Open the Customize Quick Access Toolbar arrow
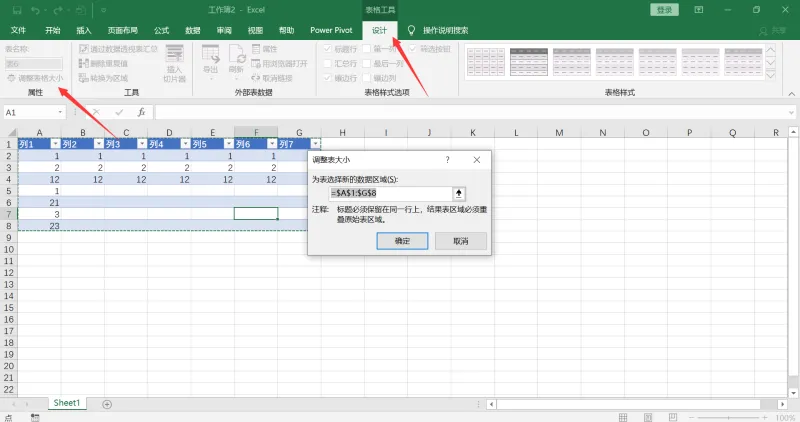Viewport: 800px width, 422px height. 104,10
